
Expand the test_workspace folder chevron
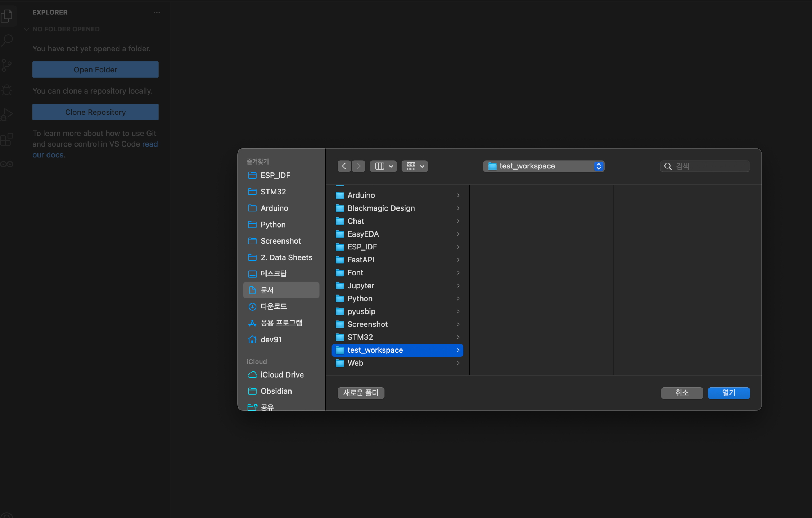pyautogui.click(x=458, y=350)
